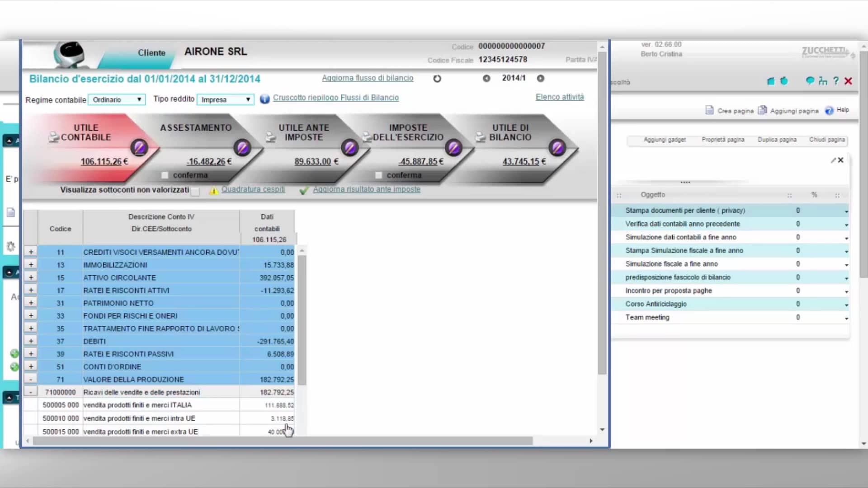Open help via the question mark icon
Image resolution: width=868 pixels, height=488 pixels.
pyautogui.click(x=835, y=81)
